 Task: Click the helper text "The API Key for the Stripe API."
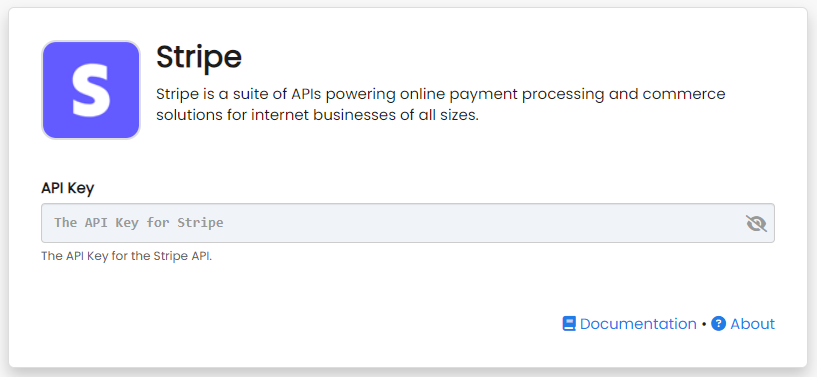pyautogui.click(x=127, y=256)
